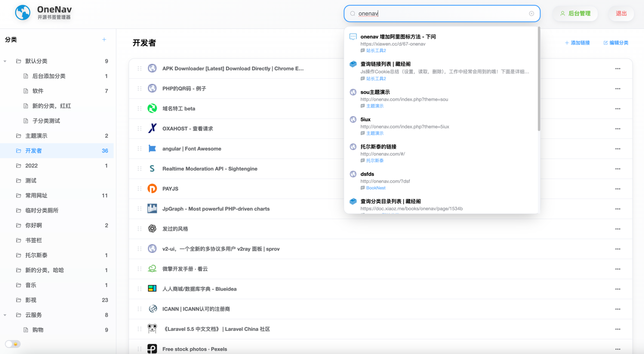Viewport: 644px width, 354px height.
Task: Click 添加链接 to add a link
Action: point(577,43)
